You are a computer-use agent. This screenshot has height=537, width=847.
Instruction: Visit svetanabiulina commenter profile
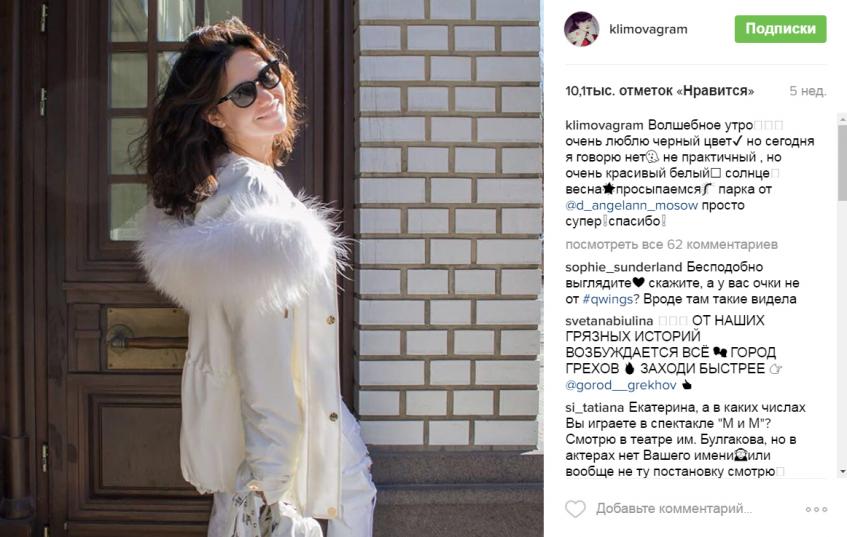click(609, 321)
